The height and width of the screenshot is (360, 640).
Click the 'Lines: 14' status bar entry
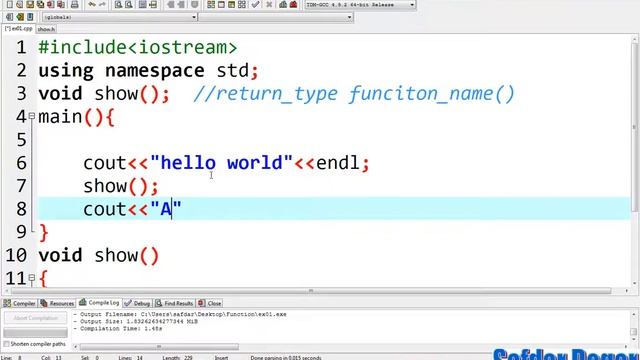click(x=131, y=358)
